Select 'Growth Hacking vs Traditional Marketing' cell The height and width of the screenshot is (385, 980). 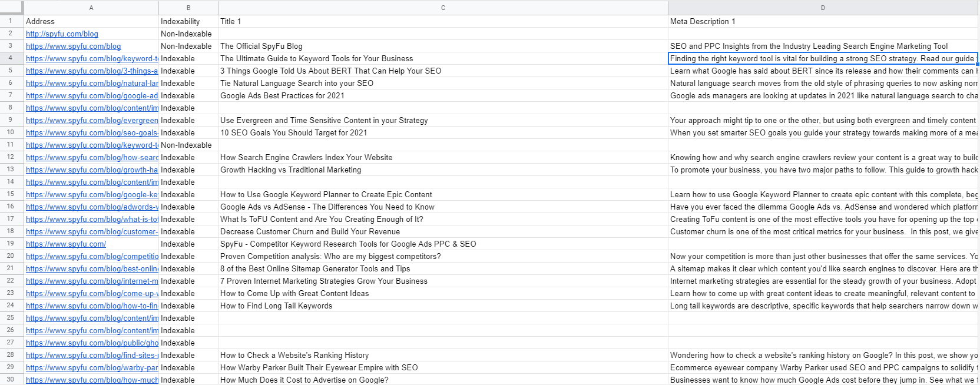[443, 170]
